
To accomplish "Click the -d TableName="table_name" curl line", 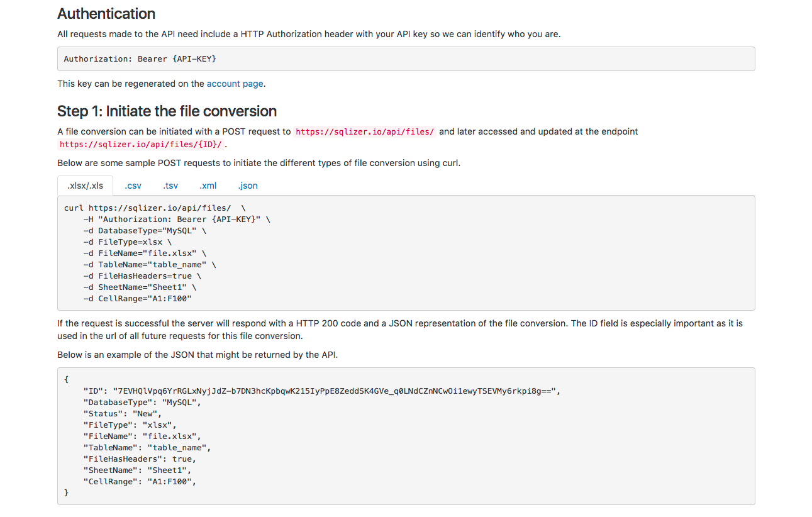I will tap(150, 265).
